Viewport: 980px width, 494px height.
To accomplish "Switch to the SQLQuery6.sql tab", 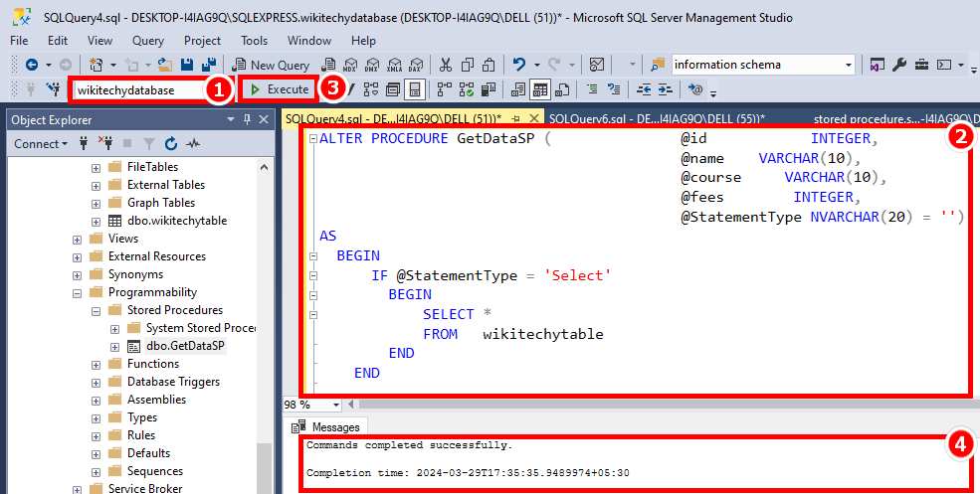I will (x=637, y=118).
